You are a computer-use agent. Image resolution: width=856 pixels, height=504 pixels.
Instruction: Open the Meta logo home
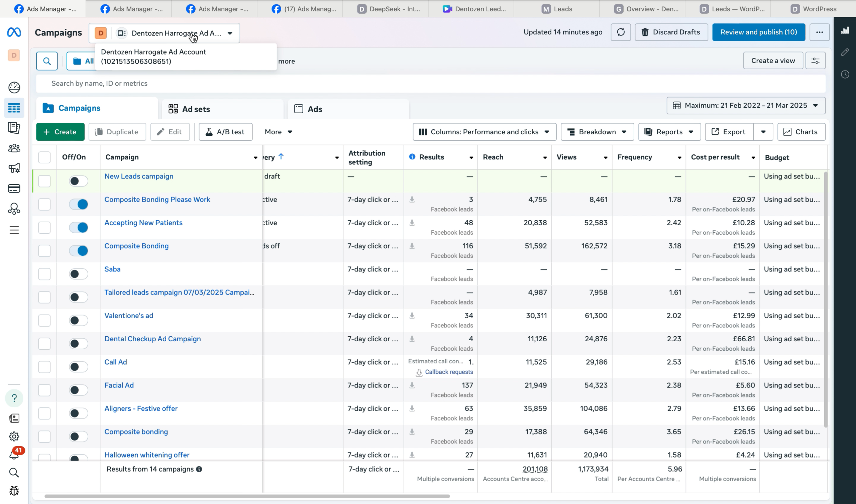(x=14, y=32)
